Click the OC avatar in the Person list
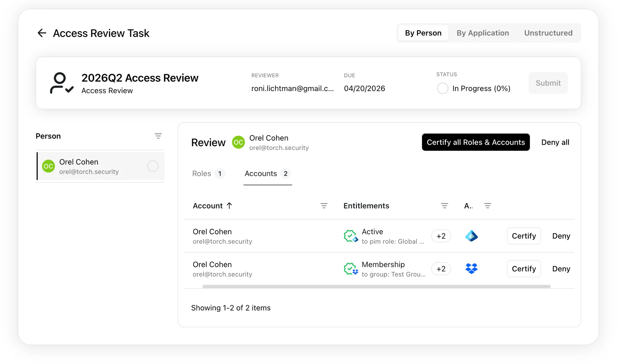The image size is (633, 364). tap(48, 166)
